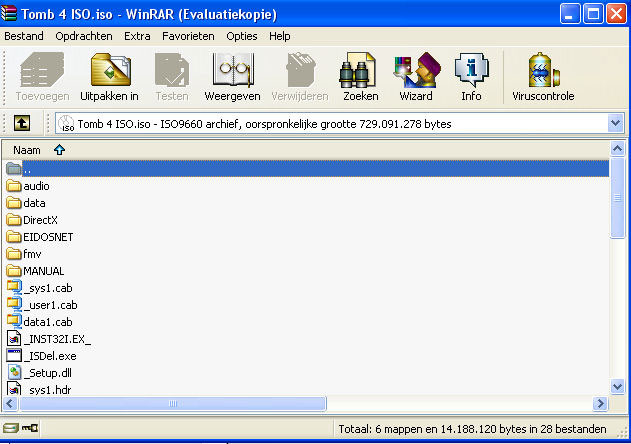Click horizontal scrollbar left arrow

[x=10, y=403]
